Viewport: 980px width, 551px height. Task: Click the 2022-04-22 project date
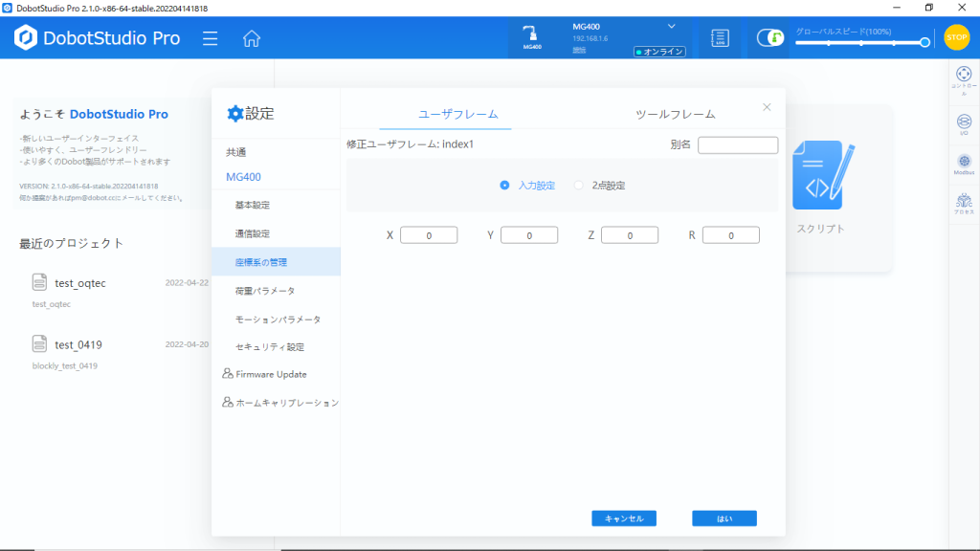187,283
